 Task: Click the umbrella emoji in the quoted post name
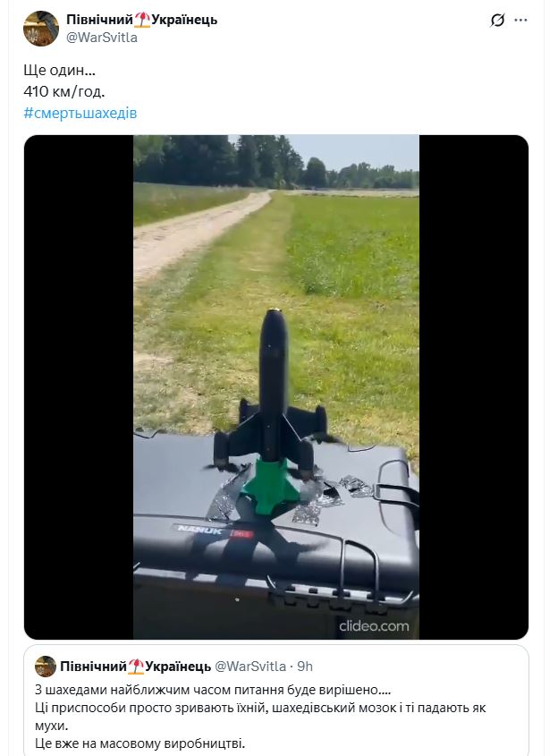click(136, 667)
